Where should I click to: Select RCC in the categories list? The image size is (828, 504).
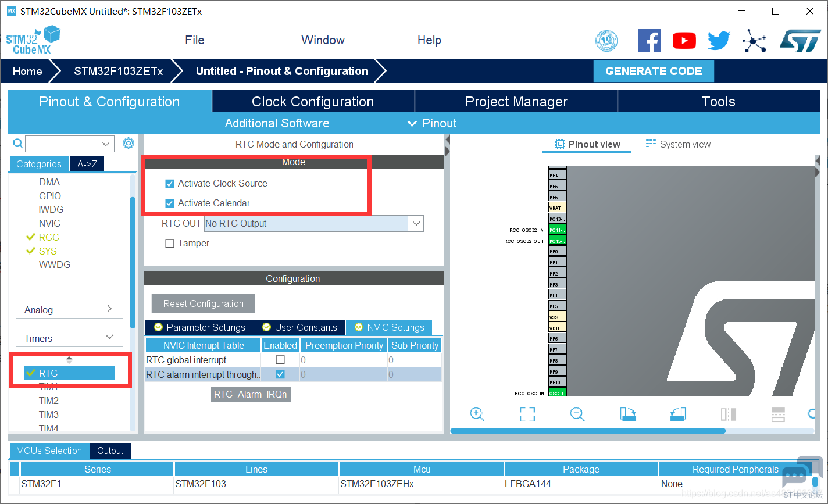point(49,237)
